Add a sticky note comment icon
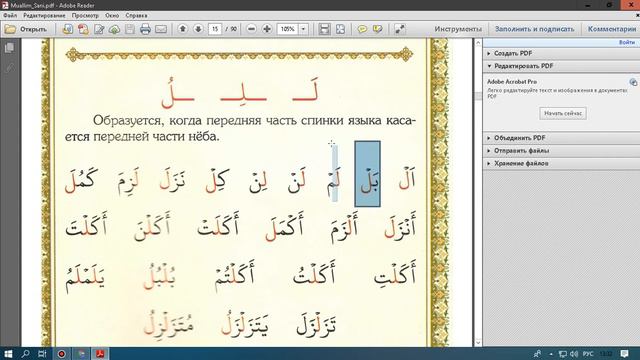The image size is (640, 360). click(x=362, y=29)
